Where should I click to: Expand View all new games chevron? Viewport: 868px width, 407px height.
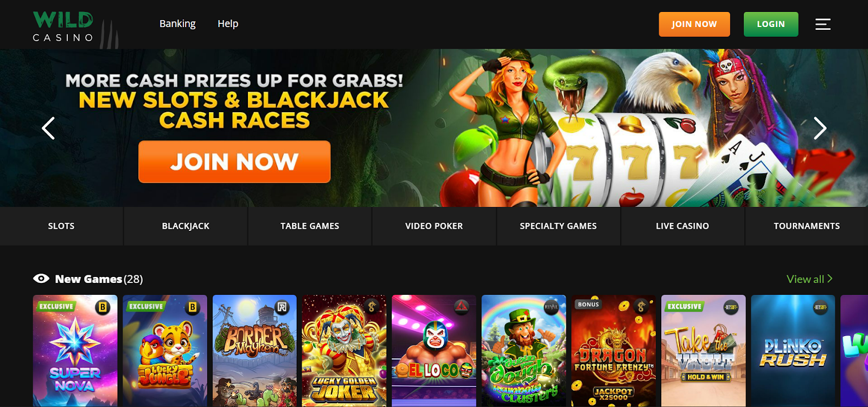point(829,279)
